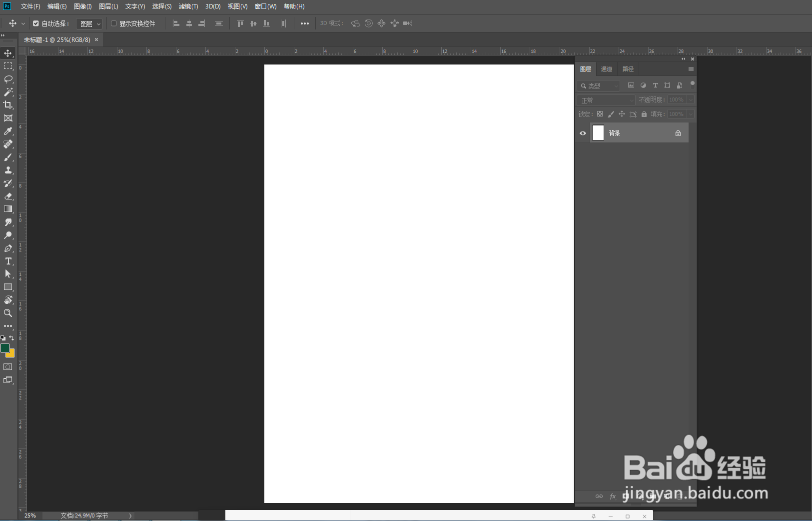The height and width of the screenshot is (521, 812).
Task: Uncheck the 自动选择 checkbox
Action: 36,23
